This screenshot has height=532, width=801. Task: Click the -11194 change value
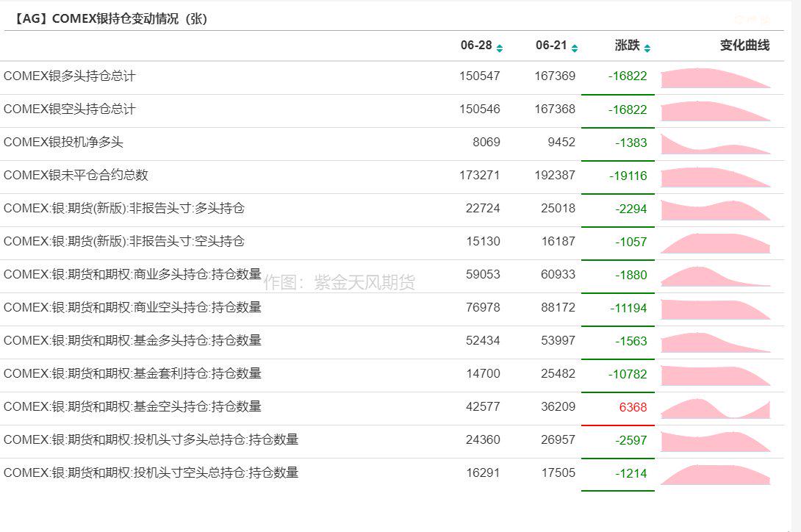click(x=628, y=308)
